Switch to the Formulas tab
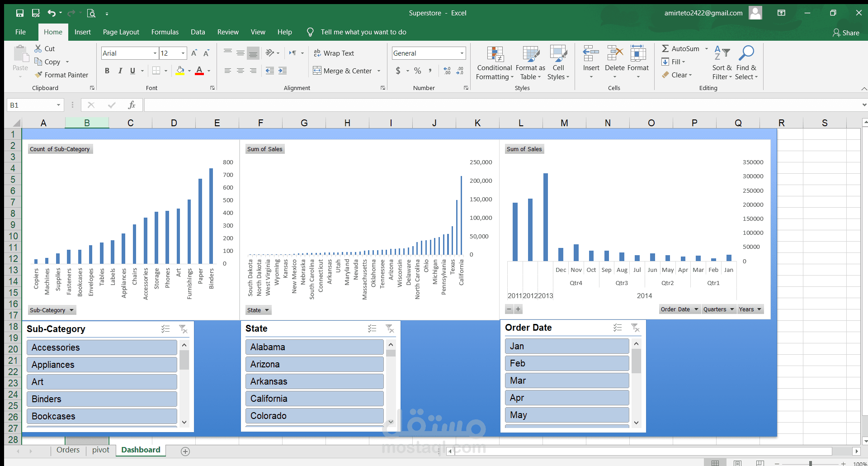 [x=165, y=32]
